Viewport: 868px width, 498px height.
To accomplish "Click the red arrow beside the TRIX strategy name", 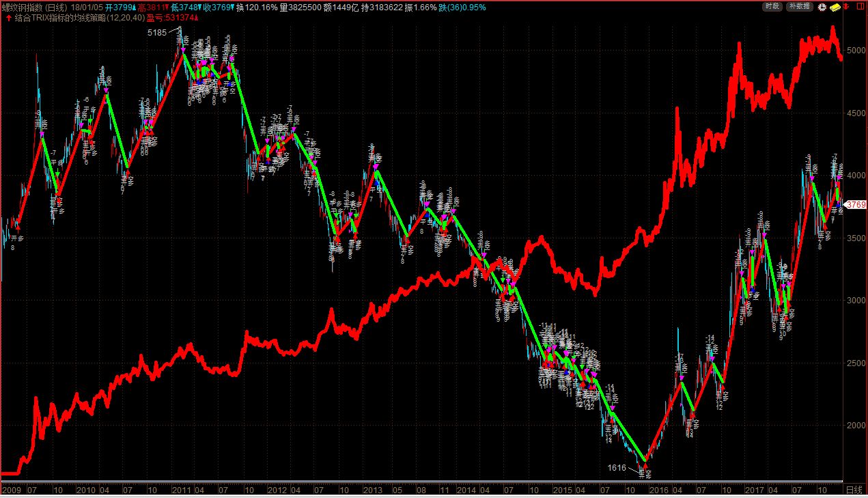I will tap(8, 18).
